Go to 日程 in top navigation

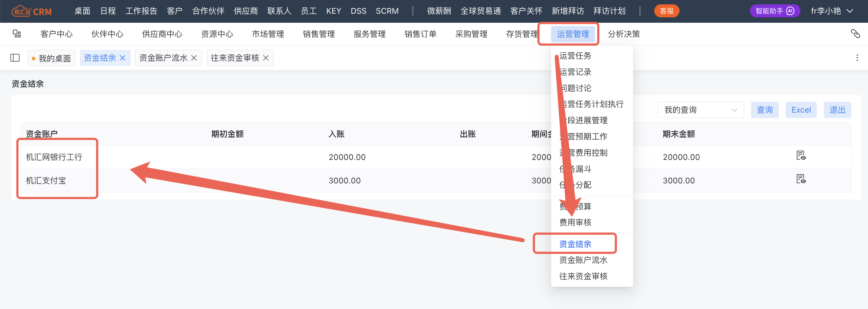[108, 11]
